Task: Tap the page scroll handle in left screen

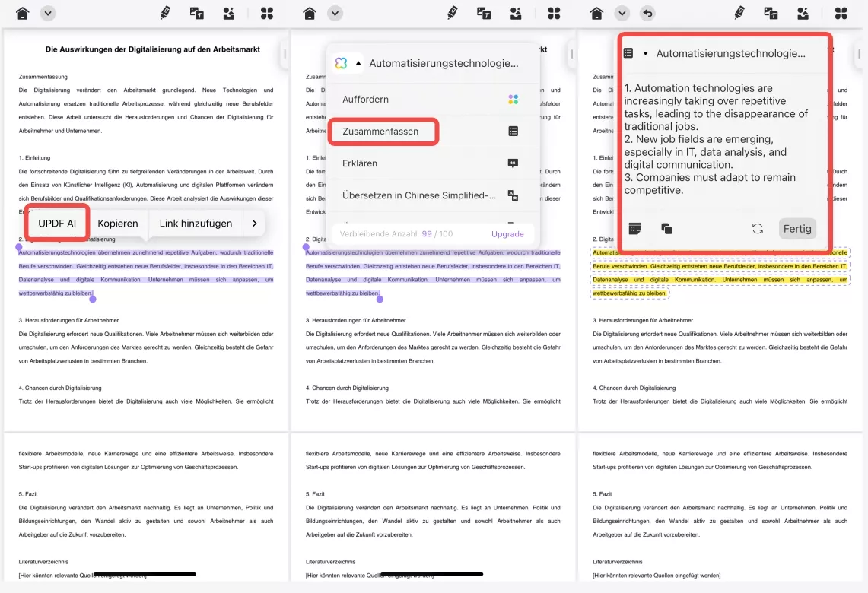Action: click(285, 54)
